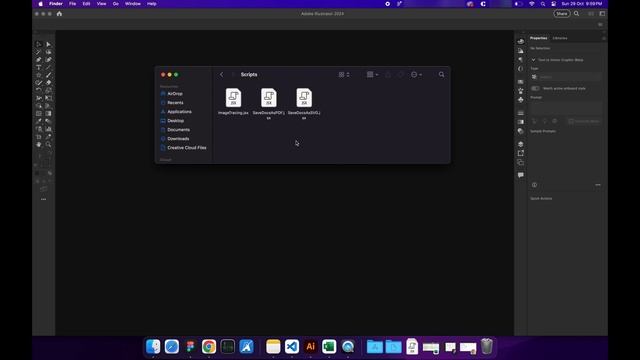The width and height of the screenshot is (640, 360).
Task: Select the Column Graph tool
Action: tap(49, 129)
